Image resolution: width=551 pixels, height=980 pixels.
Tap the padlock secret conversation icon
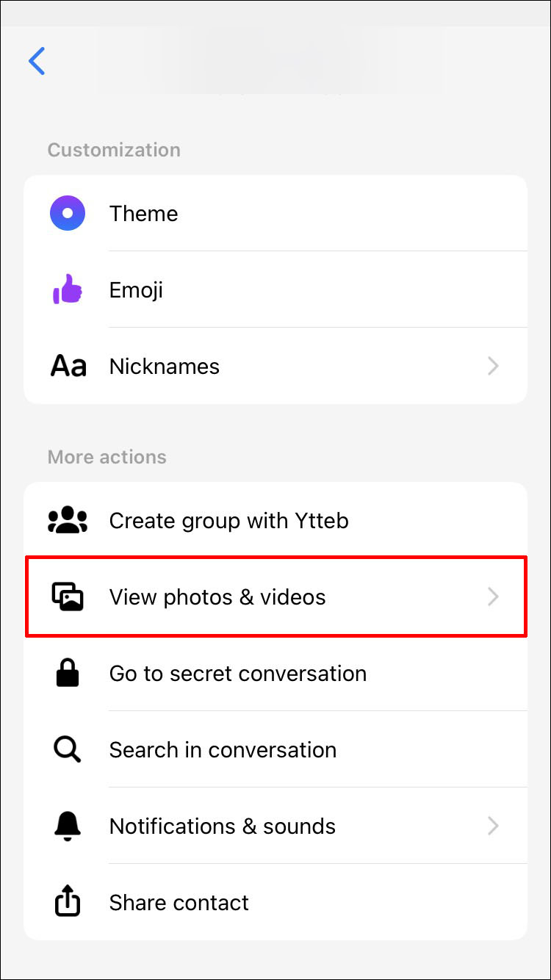point(68,674)
